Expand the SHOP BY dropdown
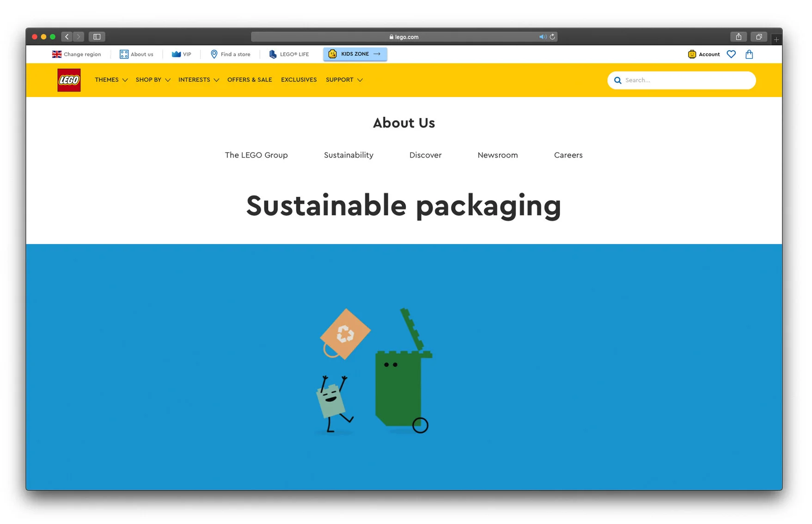The width and height of the screenshot is (812, 524). pos(153,80)
